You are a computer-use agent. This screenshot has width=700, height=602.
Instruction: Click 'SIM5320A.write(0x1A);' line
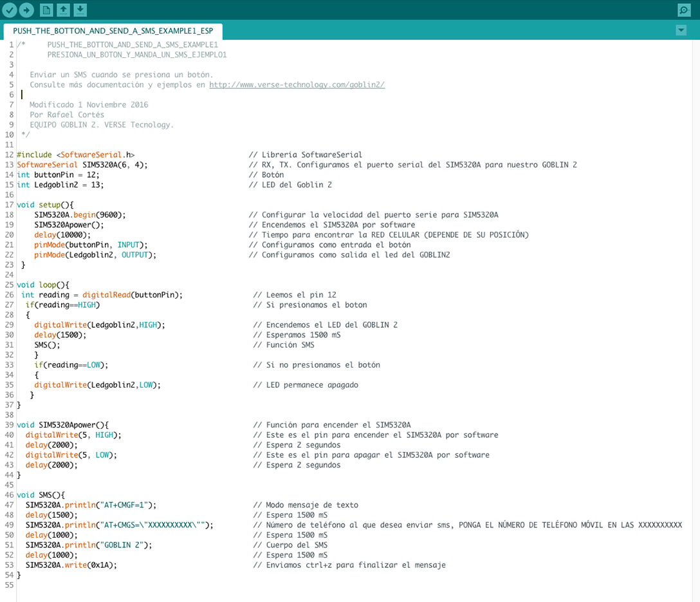coord(71,565)
